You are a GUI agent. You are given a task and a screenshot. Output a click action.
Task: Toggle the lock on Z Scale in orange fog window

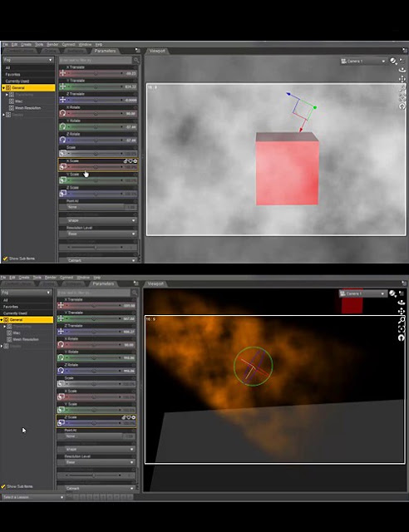coord(124,417)
